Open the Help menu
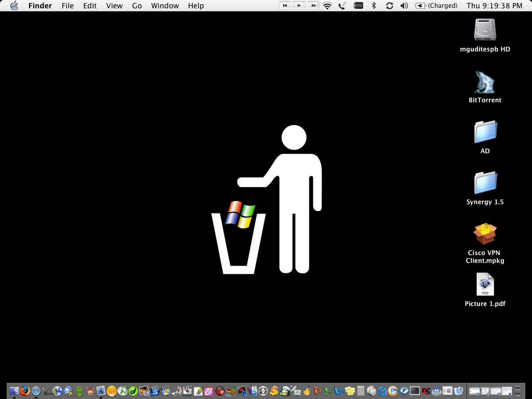Image resolution: width=532 pixels, height=399 pixels. (x=196, y=6)
